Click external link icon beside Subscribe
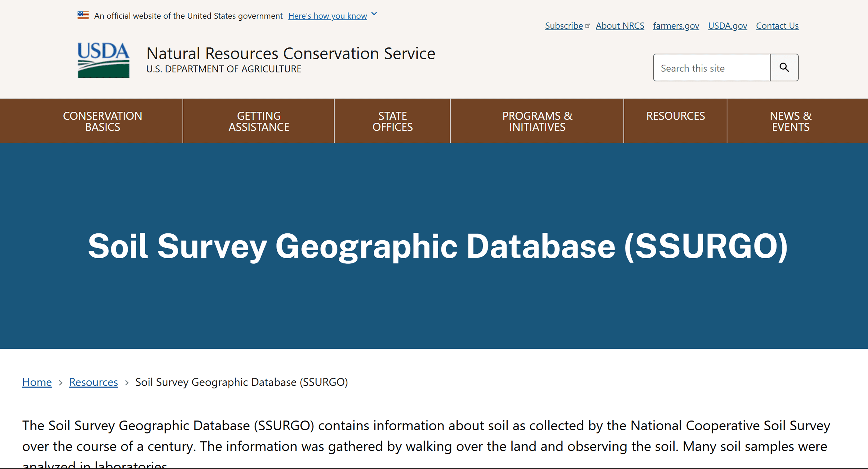Image resolution: width=868 pixels, height=469 pixels. tap(588, 26)
